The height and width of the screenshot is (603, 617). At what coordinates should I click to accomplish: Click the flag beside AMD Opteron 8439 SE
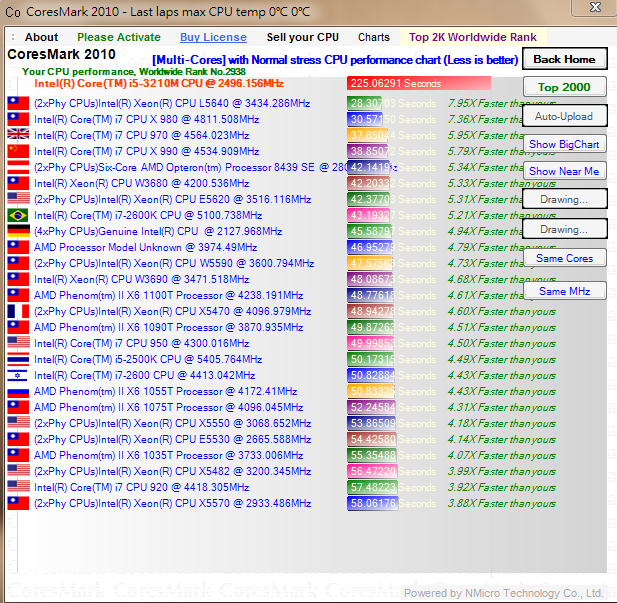(x=18, y=167)
